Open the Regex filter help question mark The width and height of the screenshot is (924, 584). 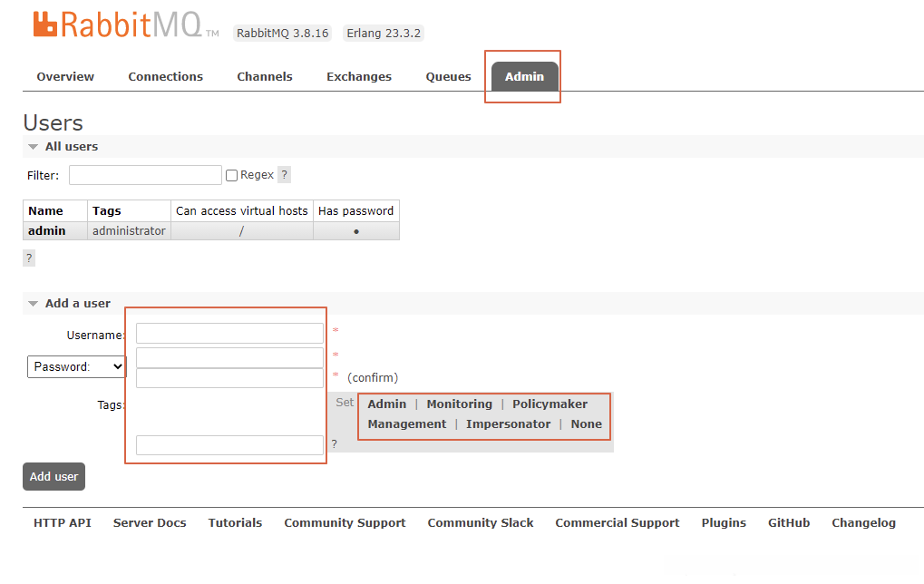(x=284, y=174)
